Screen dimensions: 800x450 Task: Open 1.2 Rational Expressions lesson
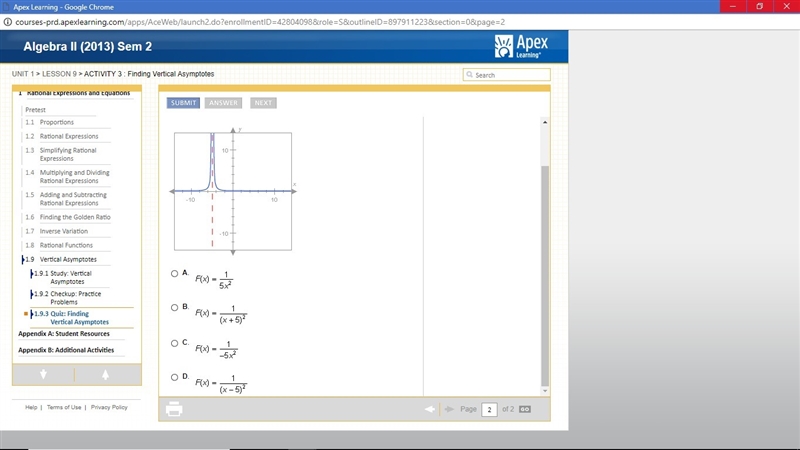coord(62,136)
